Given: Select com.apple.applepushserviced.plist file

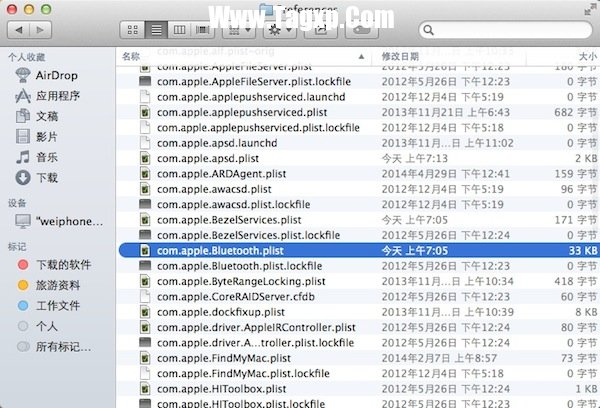Looking at the screenshot, I should (x=242, y=112).
